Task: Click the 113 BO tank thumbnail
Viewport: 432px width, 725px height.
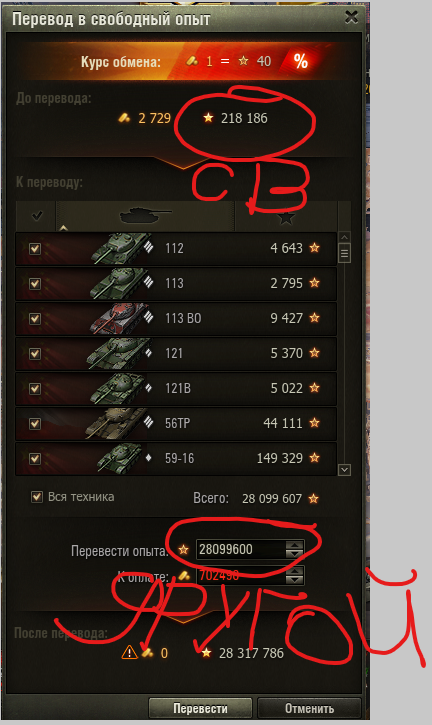Action: coord(121,319)
